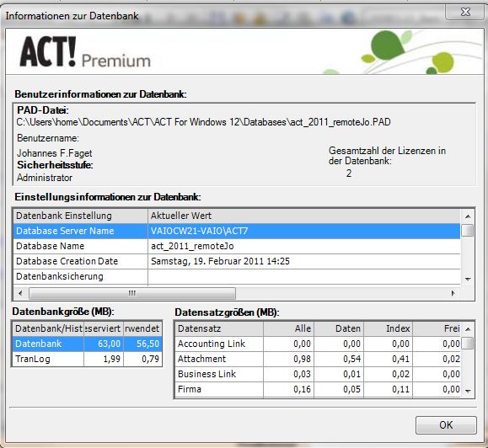The width and height of the screenshot is (488, 448).
Task: Close the Informationen zur Datenbank dialog
Action: 465,12
